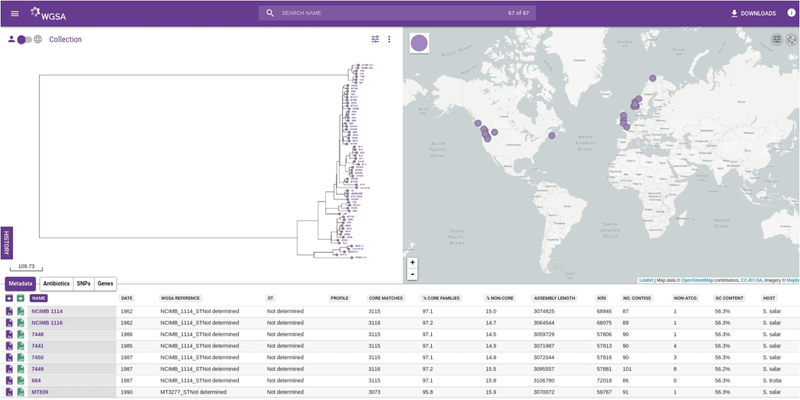Open the hamburger menu in header
The width and height of the screenshot is (800, 400).
click(14, 13)
